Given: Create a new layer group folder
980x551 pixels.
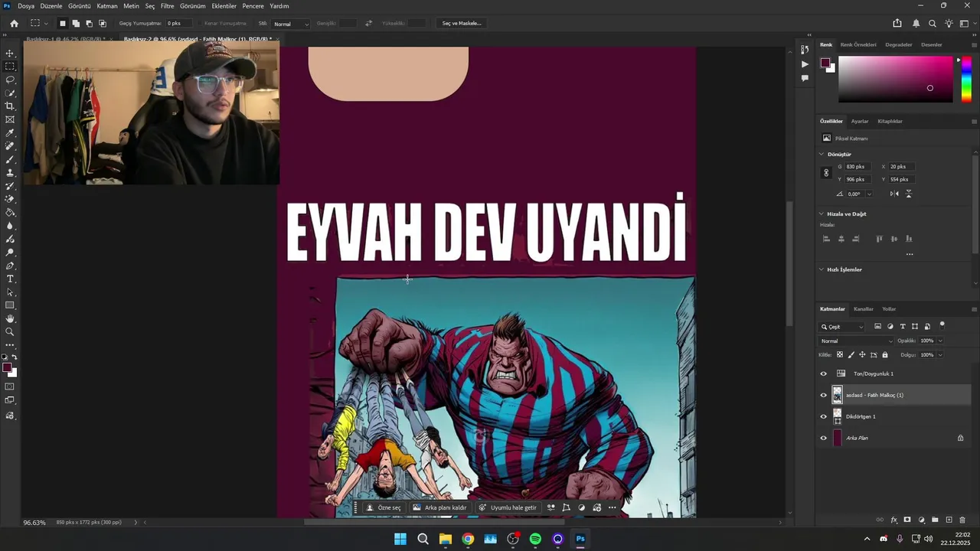Looking at the screenshot, I should point(935,520).
